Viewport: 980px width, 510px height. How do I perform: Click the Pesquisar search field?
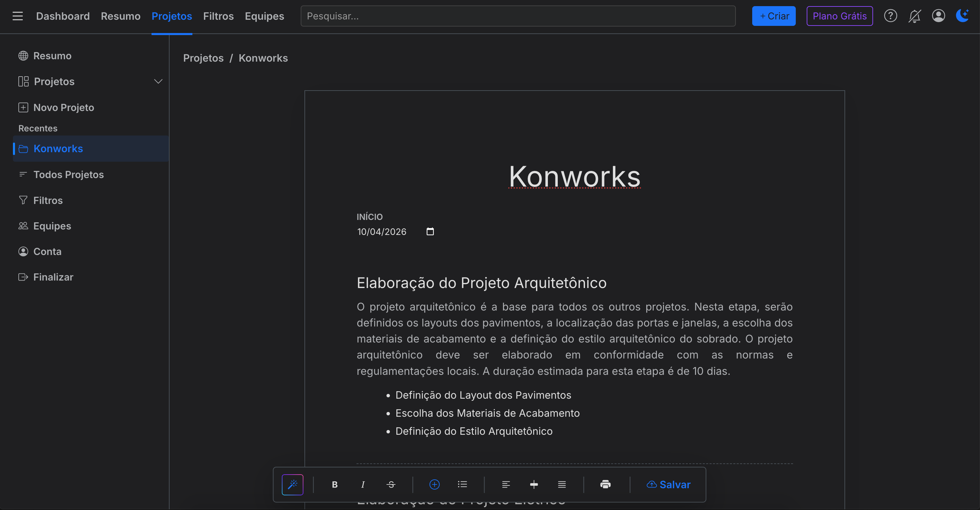[x=517, y=16]
